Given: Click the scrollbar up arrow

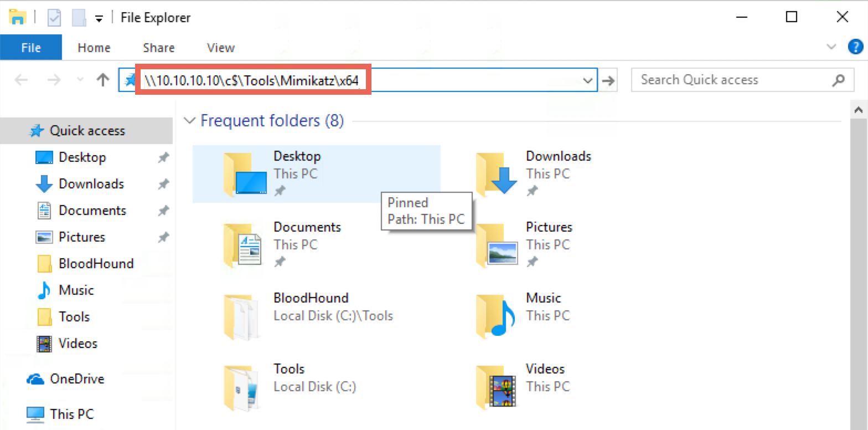Looking at the screenshot, I should 859,110.
